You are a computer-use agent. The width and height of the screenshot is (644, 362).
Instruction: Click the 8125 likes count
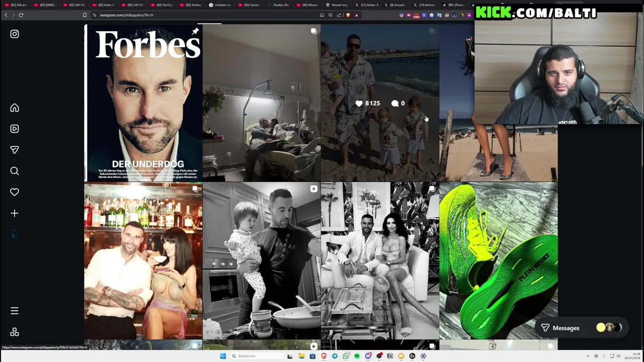click(x=368, y=104)
